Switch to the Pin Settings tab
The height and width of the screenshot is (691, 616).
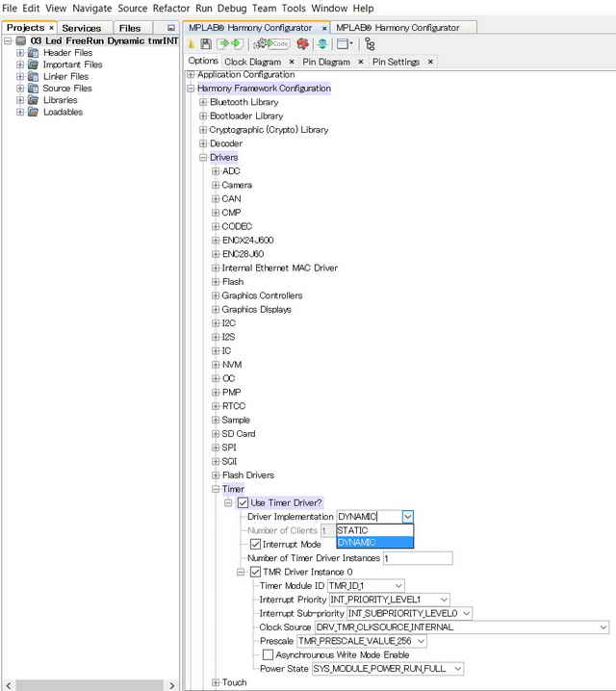(396, 63)
